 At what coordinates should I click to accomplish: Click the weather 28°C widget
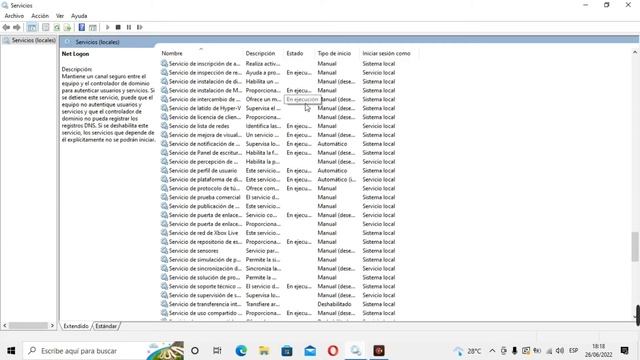tap(467, 351)
